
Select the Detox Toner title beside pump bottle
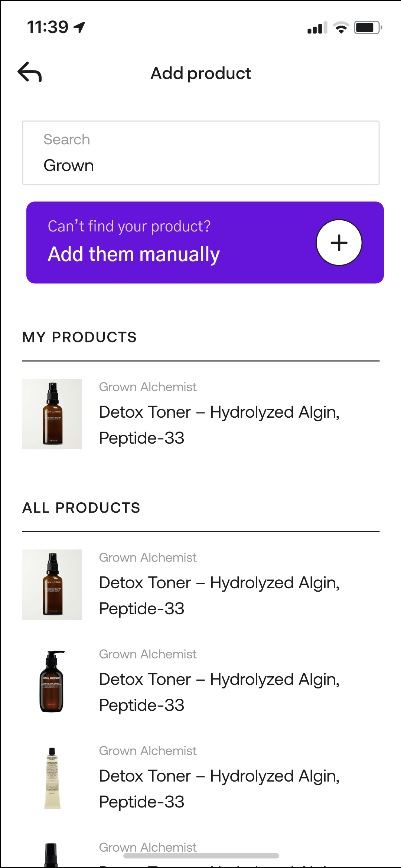pyautogui.click(x=219, y=692)
